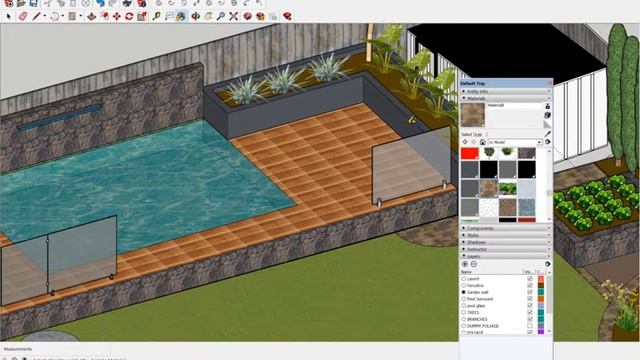
Task: Open the 3D Warehouse red icon
Action: (247, 16)
